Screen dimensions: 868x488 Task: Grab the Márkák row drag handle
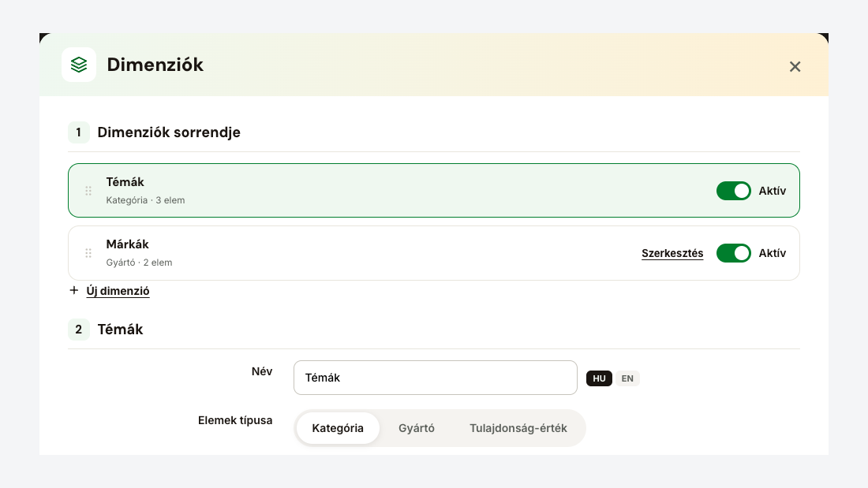[88, 253]
